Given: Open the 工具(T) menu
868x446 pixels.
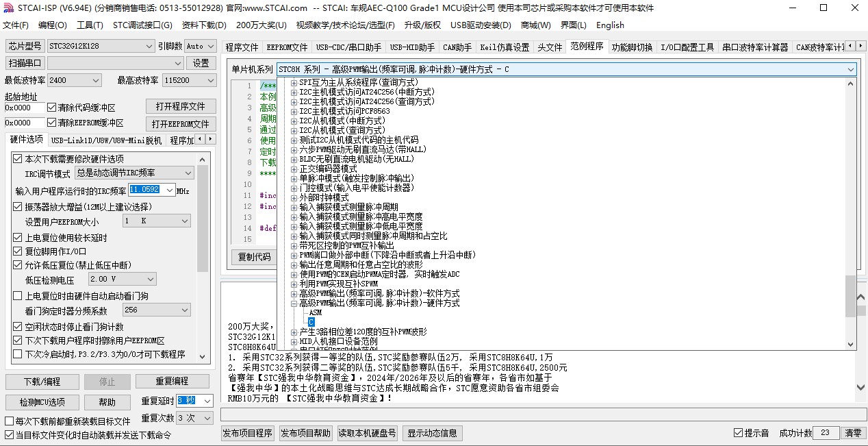Looking at the screenshot, I should 90,25.
